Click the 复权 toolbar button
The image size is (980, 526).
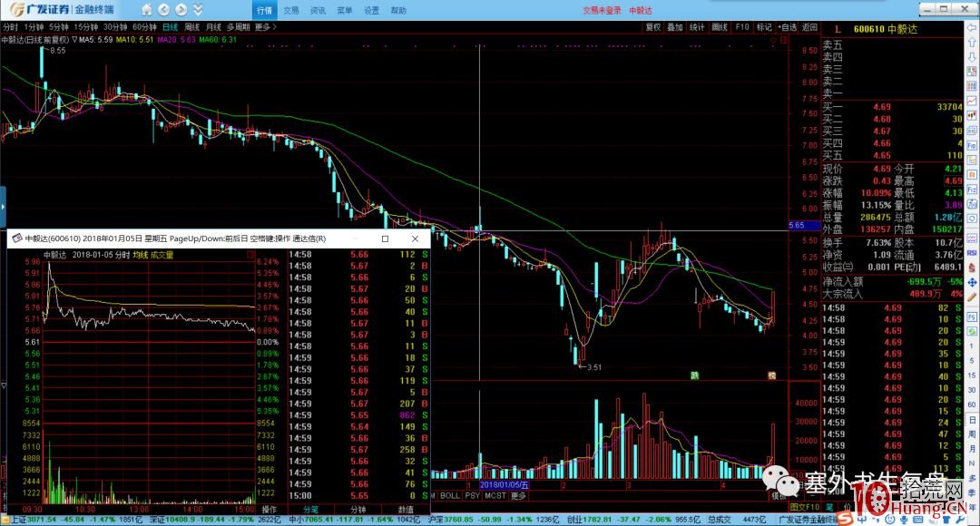pyautogui.click(x=653, y=27)
